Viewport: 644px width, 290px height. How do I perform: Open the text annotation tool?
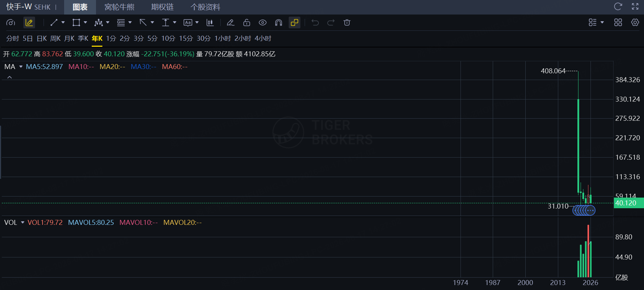[x=188, y=23]
